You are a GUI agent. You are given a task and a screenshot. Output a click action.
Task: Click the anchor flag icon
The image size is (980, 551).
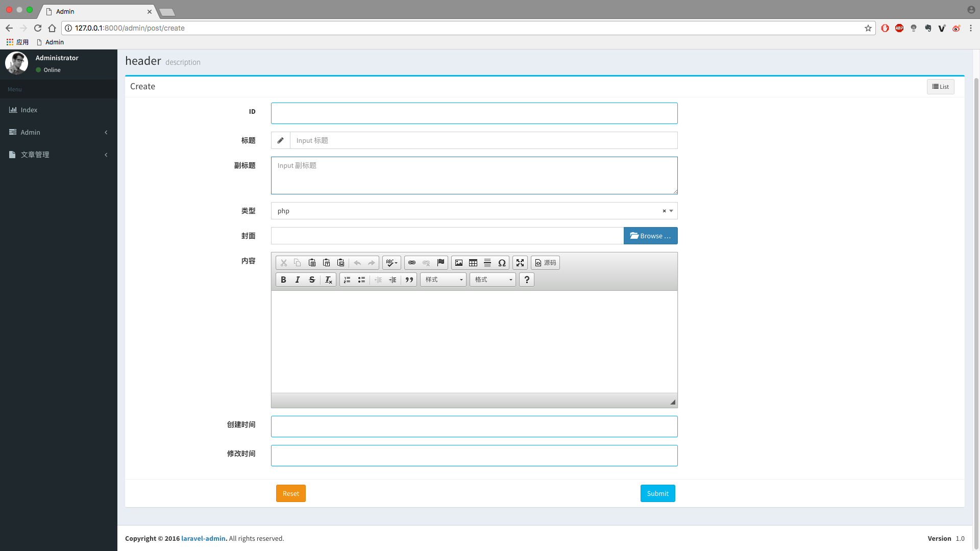(440, 263)
